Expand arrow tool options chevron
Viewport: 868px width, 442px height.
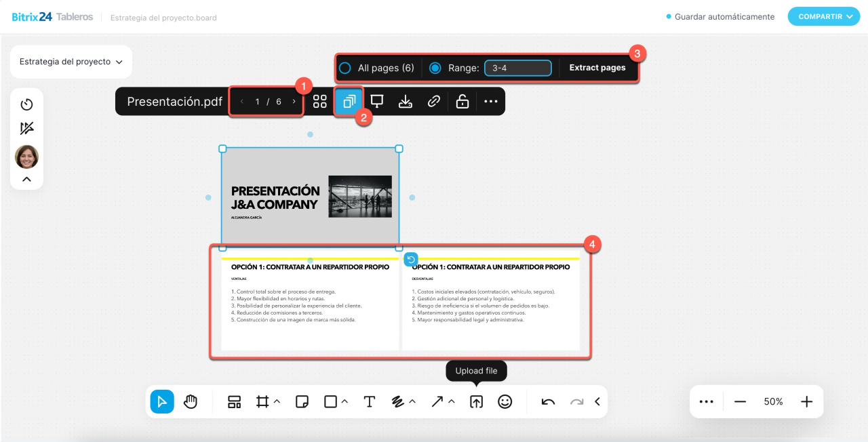click(452, 402)
